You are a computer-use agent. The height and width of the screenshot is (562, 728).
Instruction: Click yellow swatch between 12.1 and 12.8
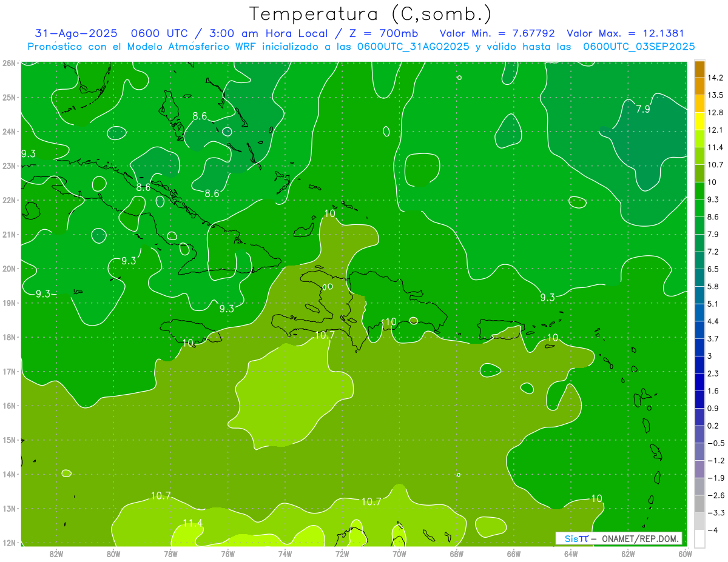699,121
